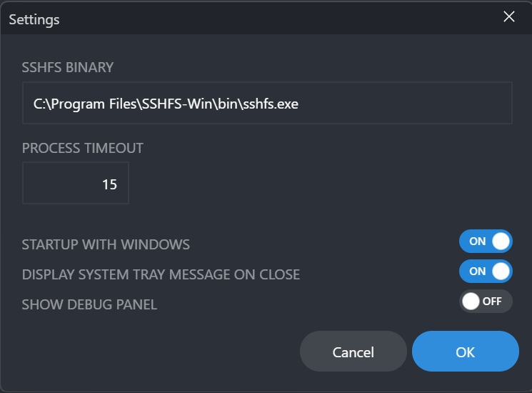Click the PROCESS TIMEOUT label

click(x=83, y=149)
